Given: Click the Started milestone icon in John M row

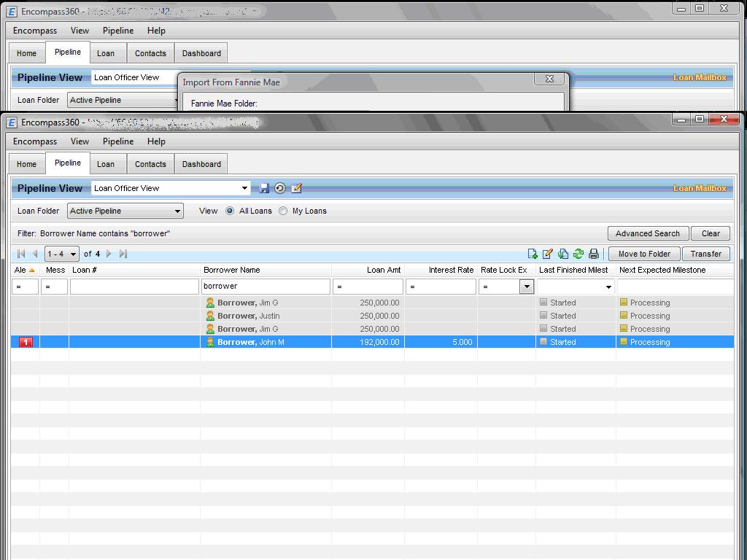Looking at the screenshot, I should coord(543,341).
